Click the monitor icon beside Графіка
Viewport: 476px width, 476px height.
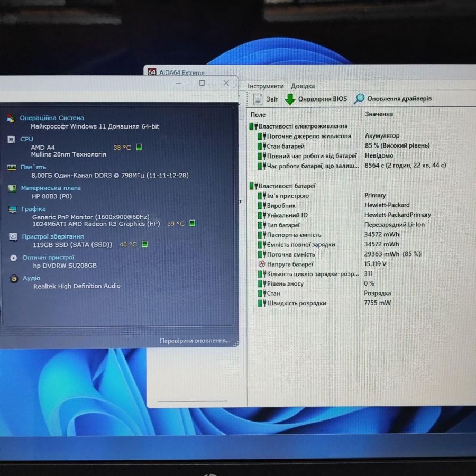pyautogui.click(x=13, y=209)
